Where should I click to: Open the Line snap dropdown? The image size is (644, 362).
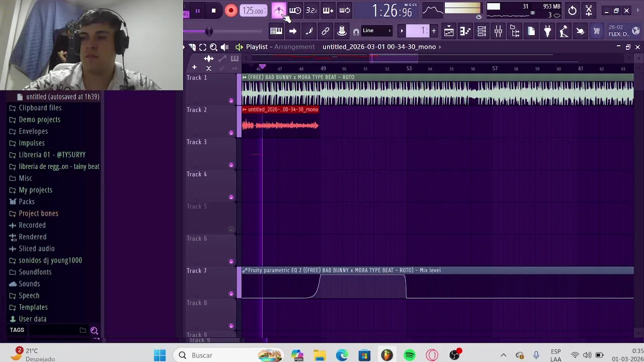(377, 31)
